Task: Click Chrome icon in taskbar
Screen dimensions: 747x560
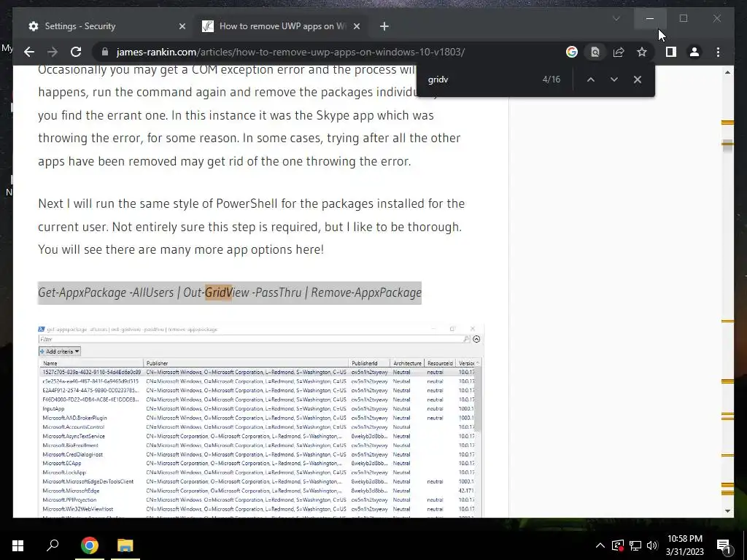Action: (x=89, y=545)
